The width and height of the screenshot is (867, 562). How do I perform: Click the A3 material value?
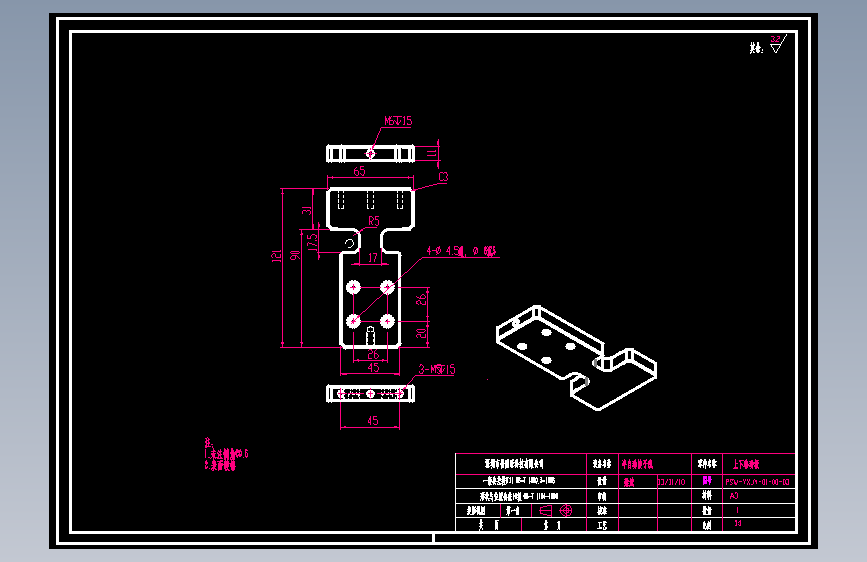point(734,496)
